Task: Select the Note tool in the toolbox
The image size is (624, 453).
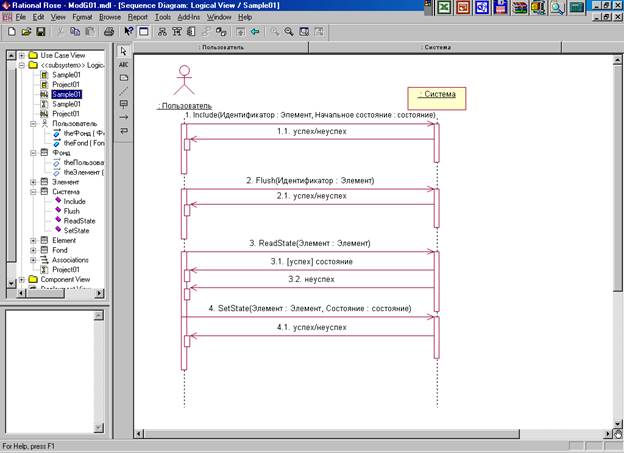Action: pos(124,77)
